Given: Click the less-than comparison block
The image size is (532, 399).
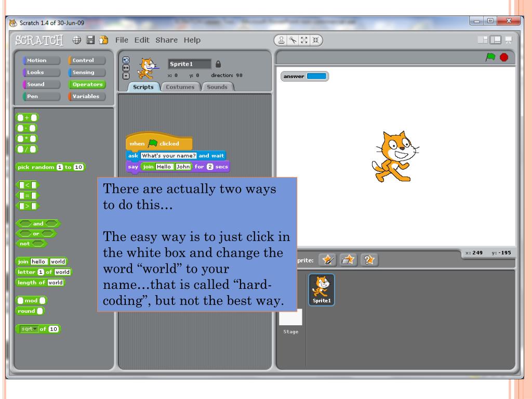Looking at the screenshot, I should 28,185.
